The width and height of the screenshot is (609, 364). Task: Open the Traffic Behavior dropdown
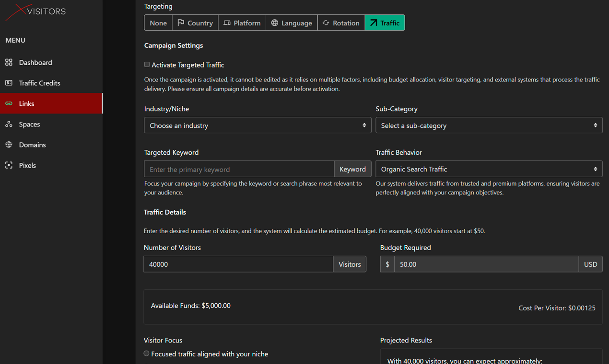(489, 169)
